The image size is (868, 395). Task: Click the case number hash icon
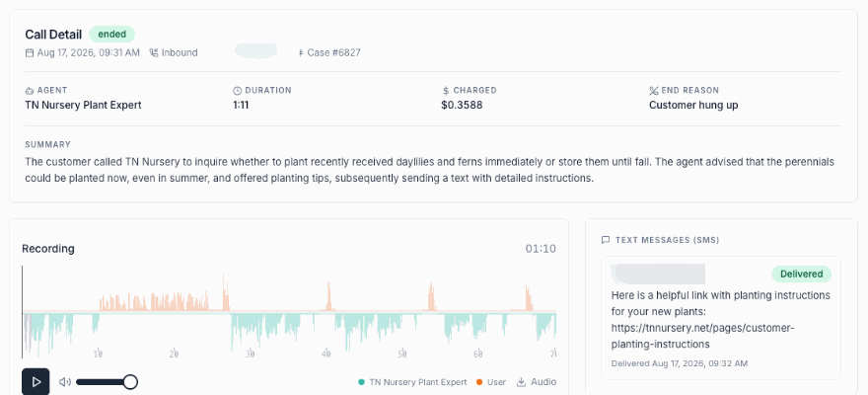(301, 52)
